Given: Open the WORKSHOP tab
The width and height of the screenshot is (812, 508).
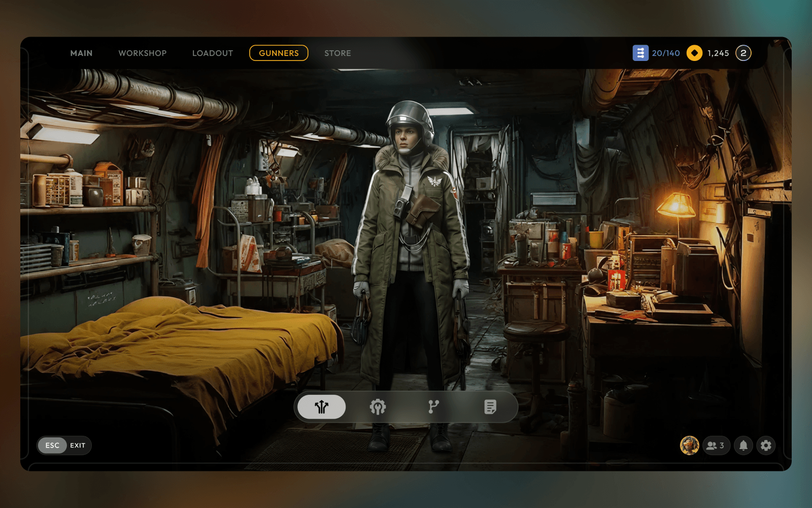Looking at the screenshot, I should pos(143,53).
